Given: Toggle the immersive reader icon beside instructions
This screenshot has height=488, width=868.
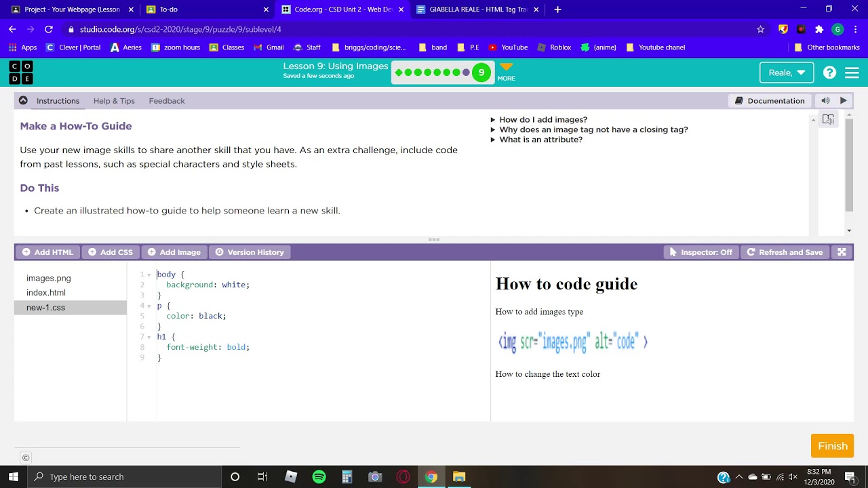Looking at the screenshot, I should click(828, 119).
